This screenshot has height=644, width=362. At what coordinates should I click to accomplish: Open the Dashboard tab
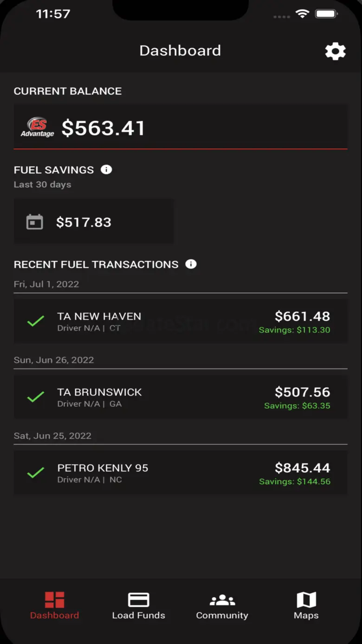pos(54,605)
